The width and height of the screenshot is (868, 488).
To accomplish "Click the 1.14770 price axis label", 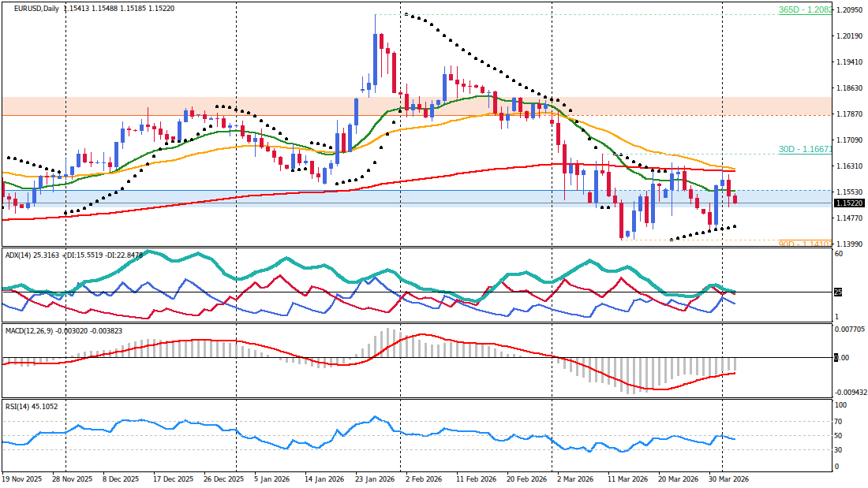I will pyautogui.click(x=850, y=218).
